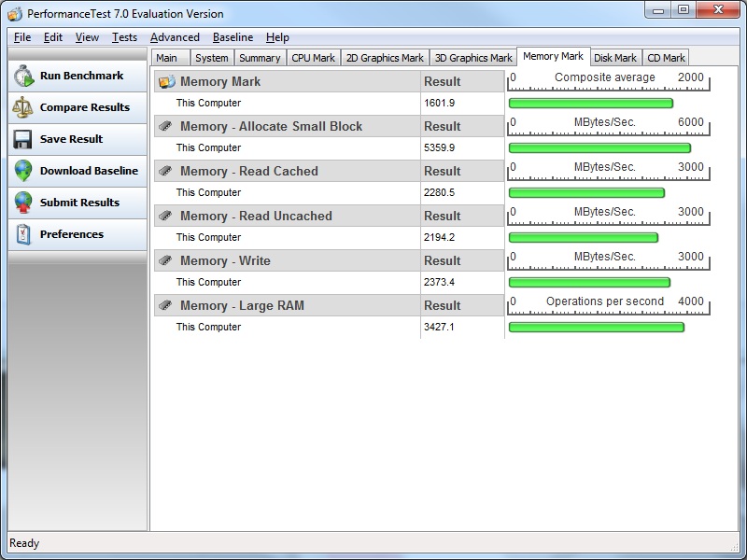
Task: Click the Memory Mark header icon
Action: pos(167,81)
